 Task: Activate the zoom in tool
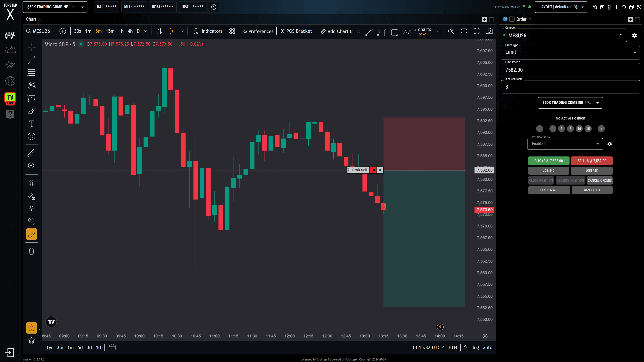tap(32, 166)
